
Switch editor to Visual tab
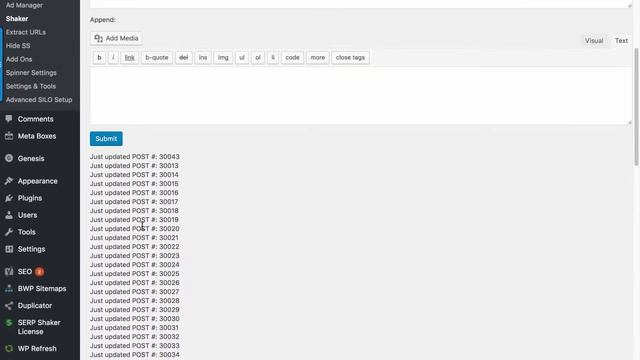coord(594,40)
